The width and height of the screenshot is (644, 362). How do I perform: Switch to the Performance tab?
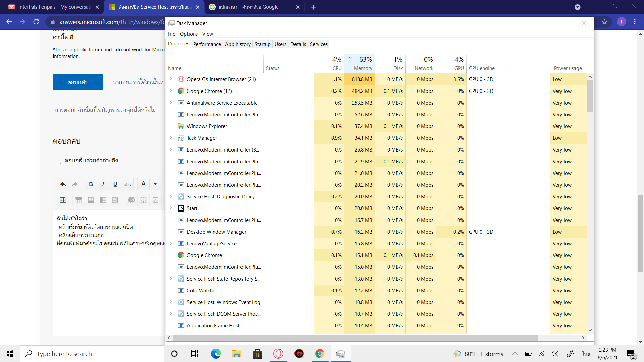click(207, 44)
